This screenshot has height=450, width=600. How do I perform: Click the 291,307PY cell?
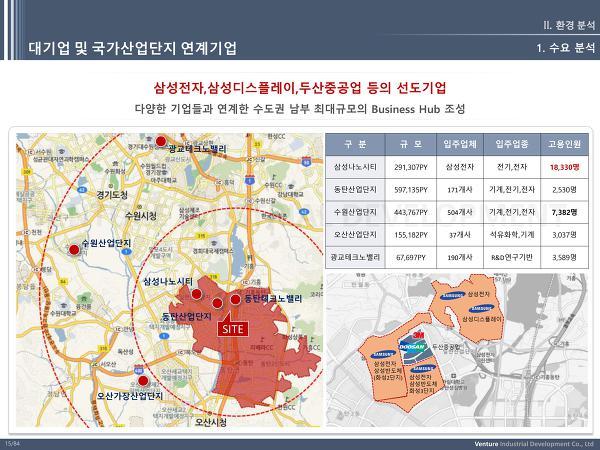(x=411, y=167)
